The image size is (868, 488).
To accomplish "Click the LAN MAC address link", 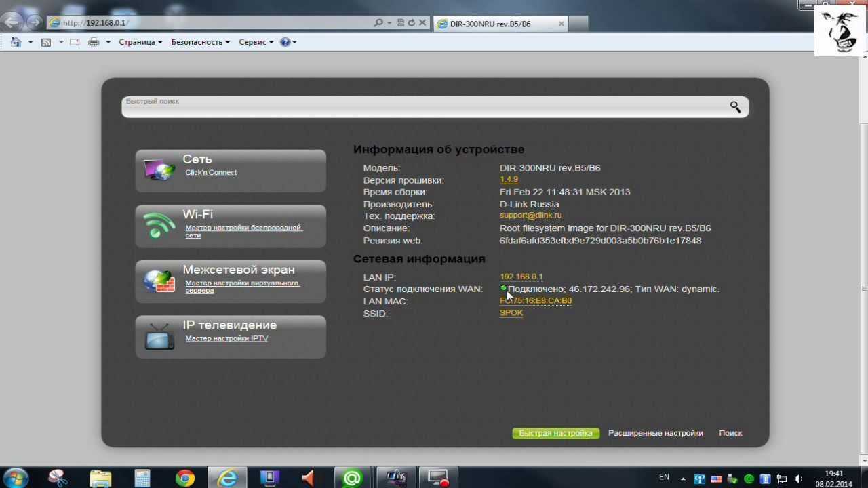I will [x=536, y=300].
